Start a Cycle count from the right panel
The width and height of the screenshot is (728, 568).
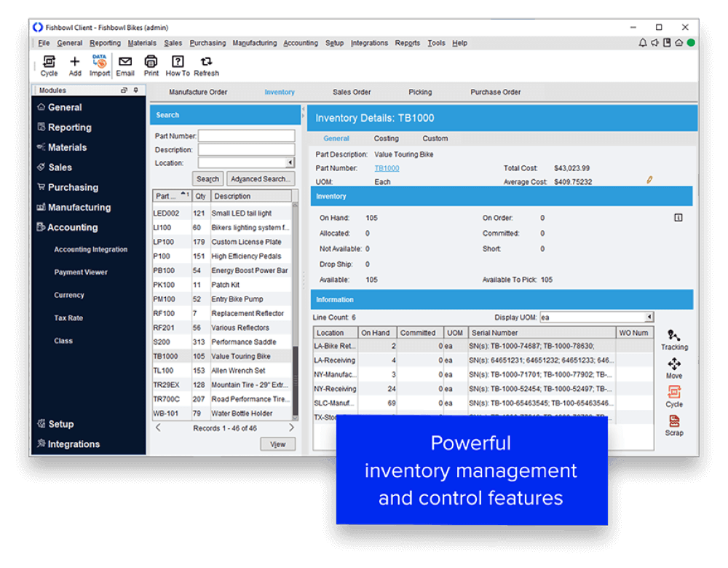[x=673, y=395]
